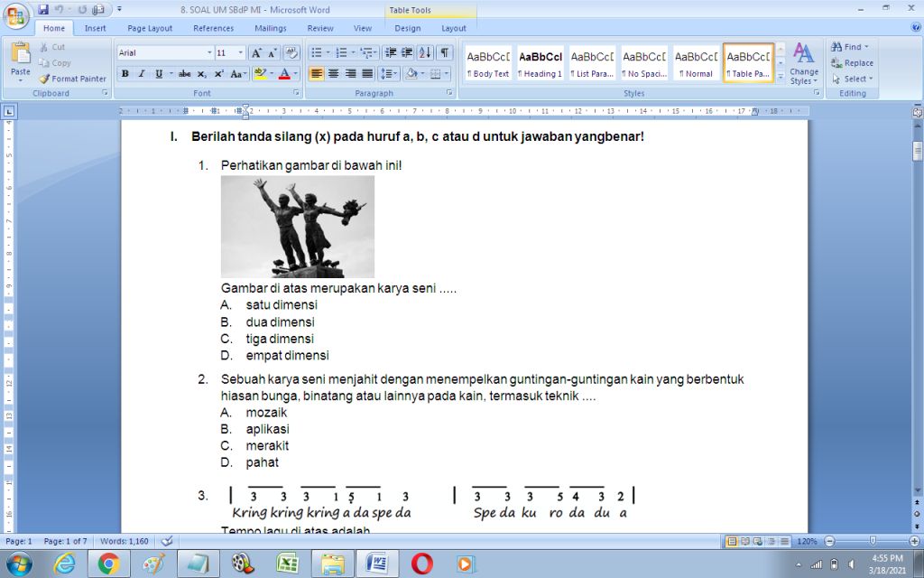The width and height of the screenshot is (924, 578).
Task: Toggle show paragraph marks
Action: tap(444, 53)
